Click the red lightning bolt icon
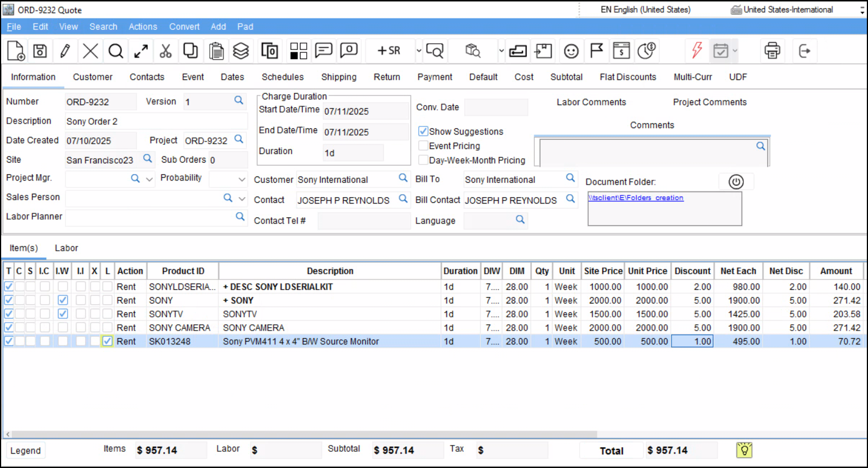 [697, 51]
